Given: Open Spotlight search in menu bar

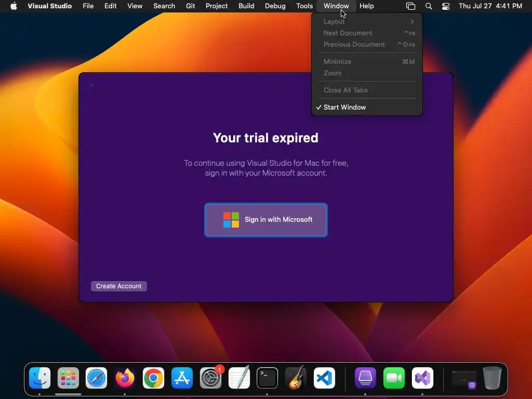Looking at the screenshot, I should (x=429, y=6).
